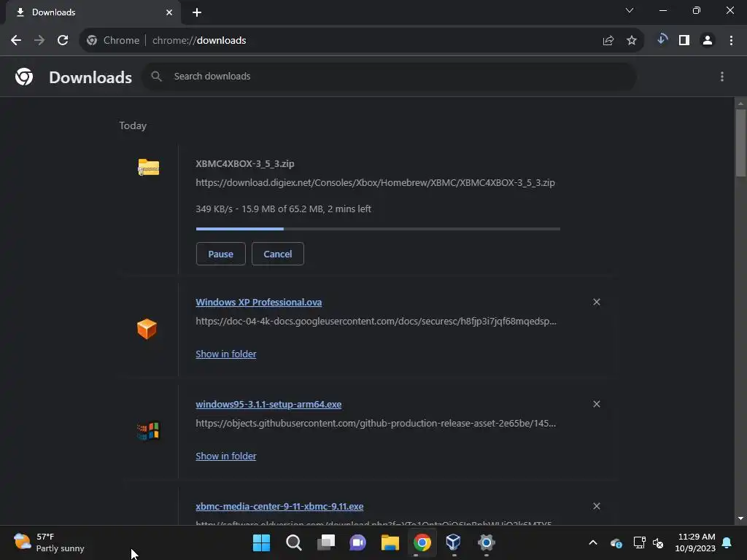Open File Explorer from the taskbar

[390, 542]
